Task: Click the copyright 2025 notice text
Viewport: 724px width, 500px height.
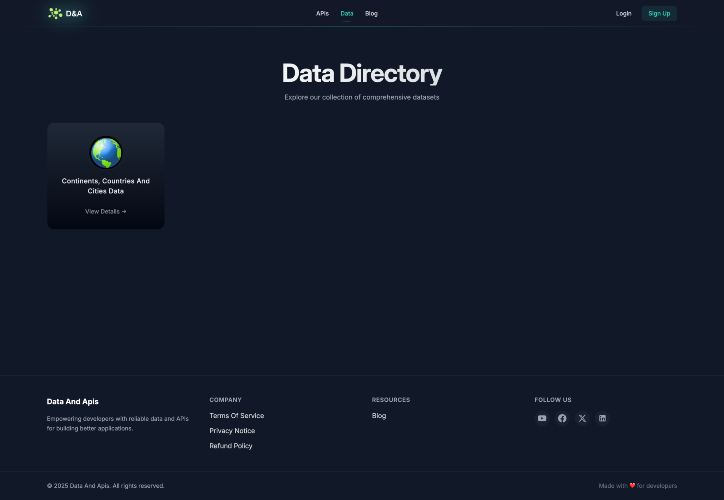Action: pos(105,486)
